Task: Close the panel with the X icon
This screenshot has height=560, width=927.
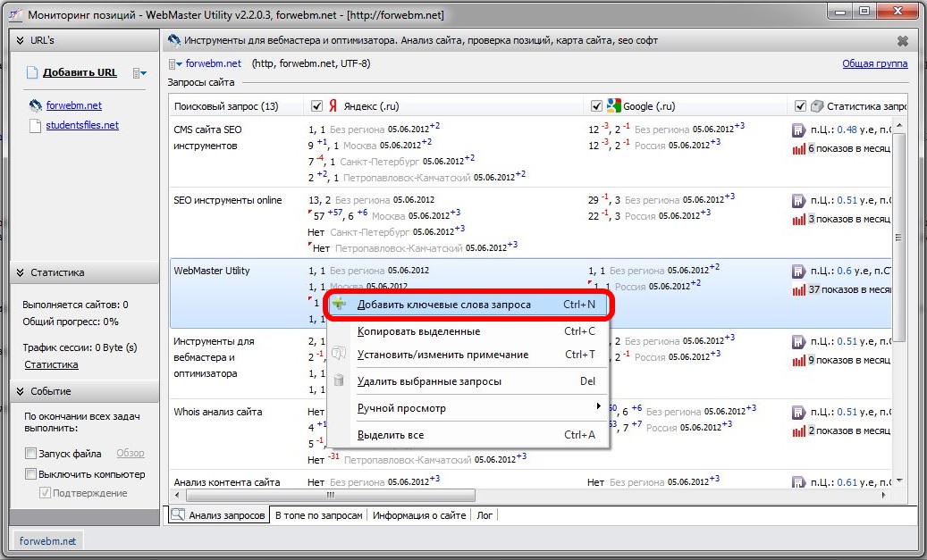Action: click(903, 41)
